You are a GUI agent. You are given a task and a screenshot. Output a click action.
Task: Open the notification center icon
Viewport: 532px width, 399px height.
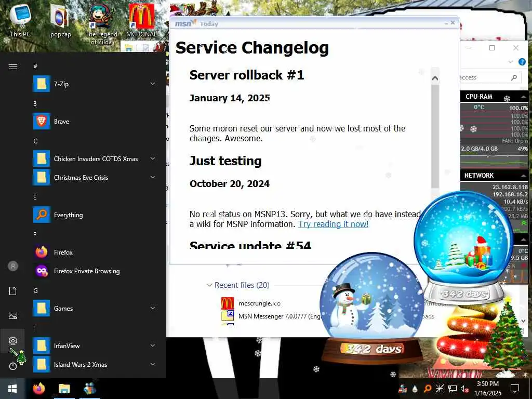pos(515,389)
